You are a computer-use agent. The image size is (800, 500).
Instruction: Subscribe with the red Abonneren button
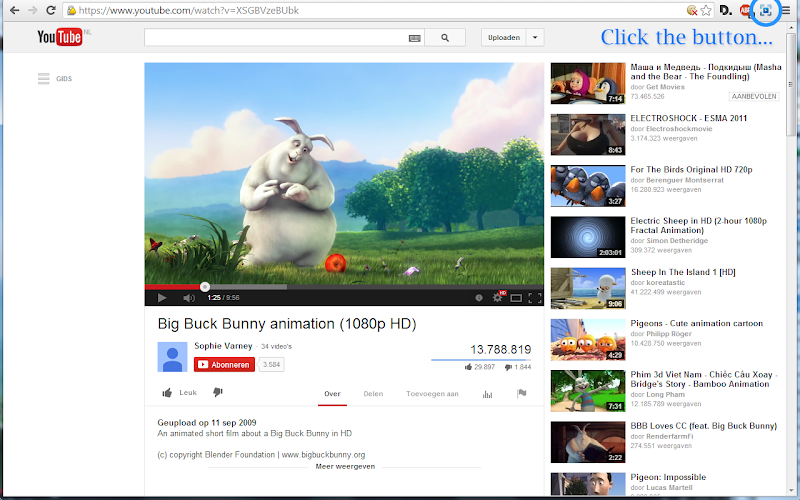tap(224, 364)
